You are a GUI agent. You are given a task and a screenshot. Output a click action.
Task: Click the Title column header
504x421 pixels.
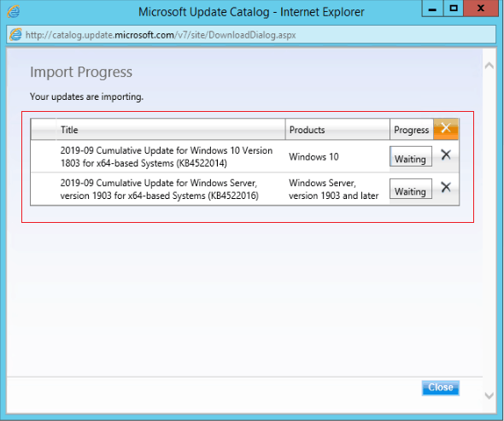coord(170,130)
